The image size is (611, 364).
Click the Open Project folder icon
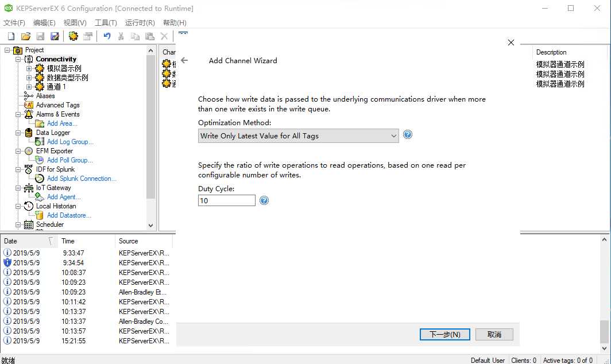[x=26, y=37]
